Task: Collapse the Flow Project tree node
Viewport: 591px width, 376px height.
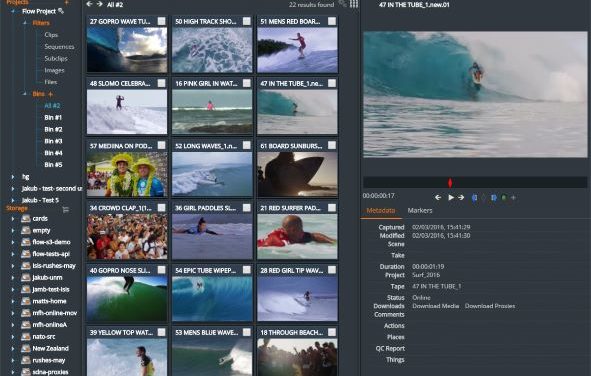Action: point(13,11)
